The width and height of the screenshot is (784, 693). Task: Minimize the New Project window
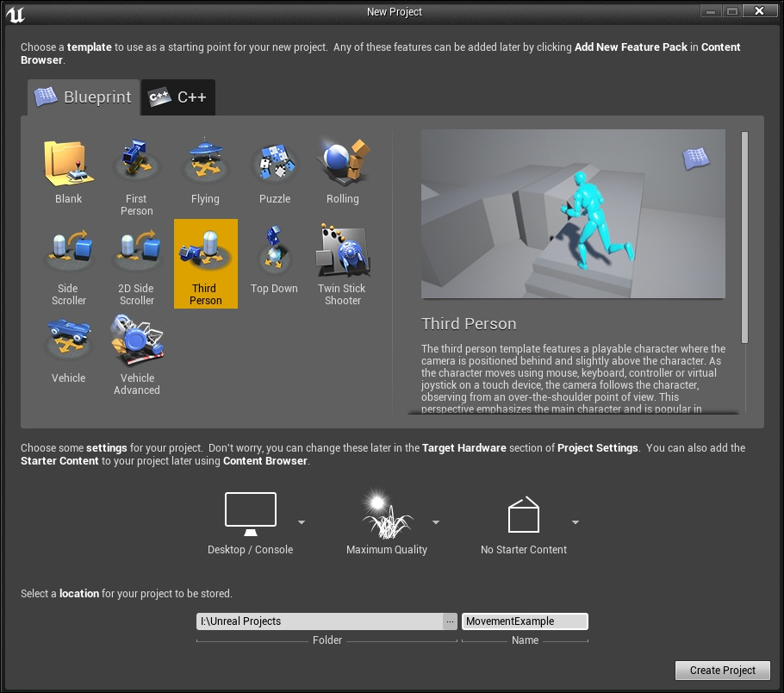point(711,11)
